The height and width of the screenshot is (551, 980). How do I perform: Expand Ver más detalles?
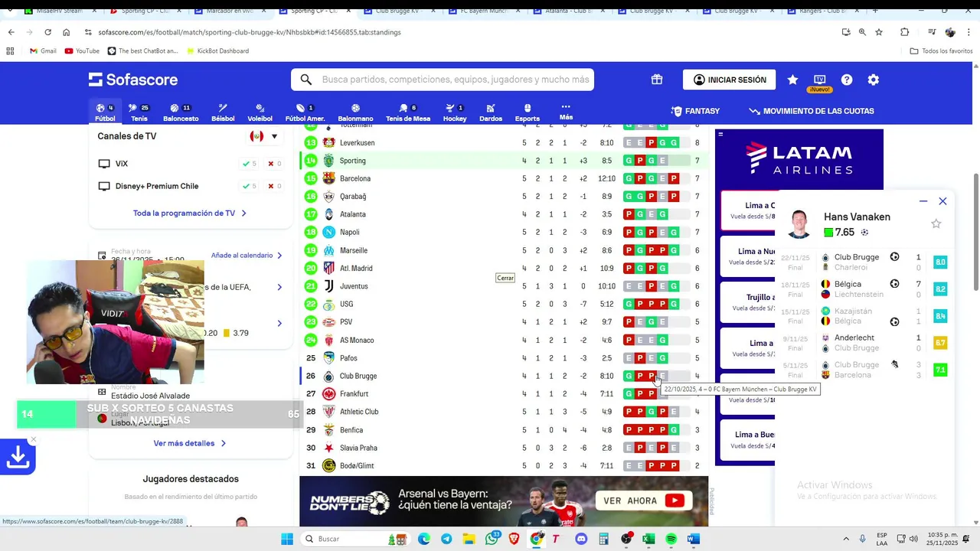point(190,443)
